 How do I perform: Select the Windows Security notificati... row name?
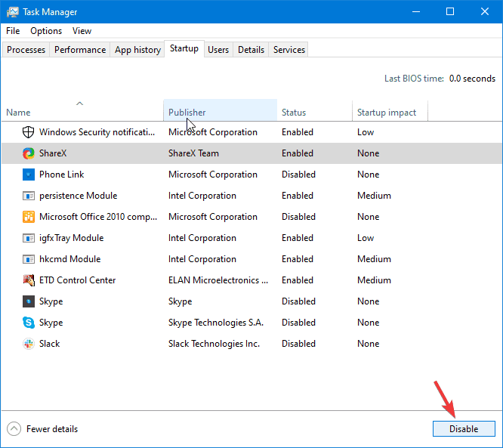[97, 132]
